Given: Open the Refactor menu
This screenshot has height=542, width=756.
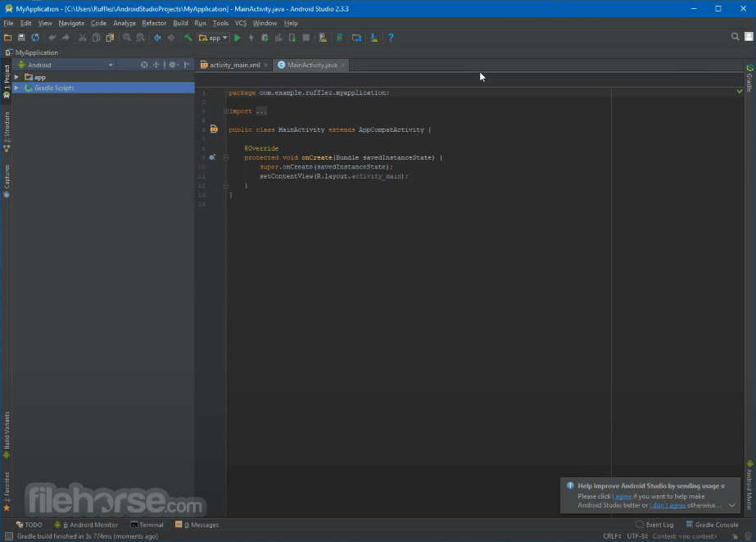Looking at the screenshot, I should click(x=154, y=23).
